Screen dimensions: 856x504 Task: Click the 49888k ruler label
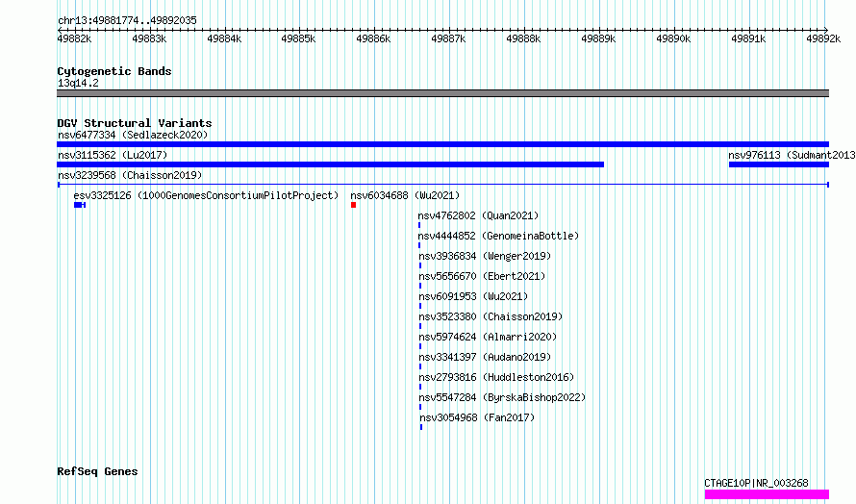pos(523,38)
